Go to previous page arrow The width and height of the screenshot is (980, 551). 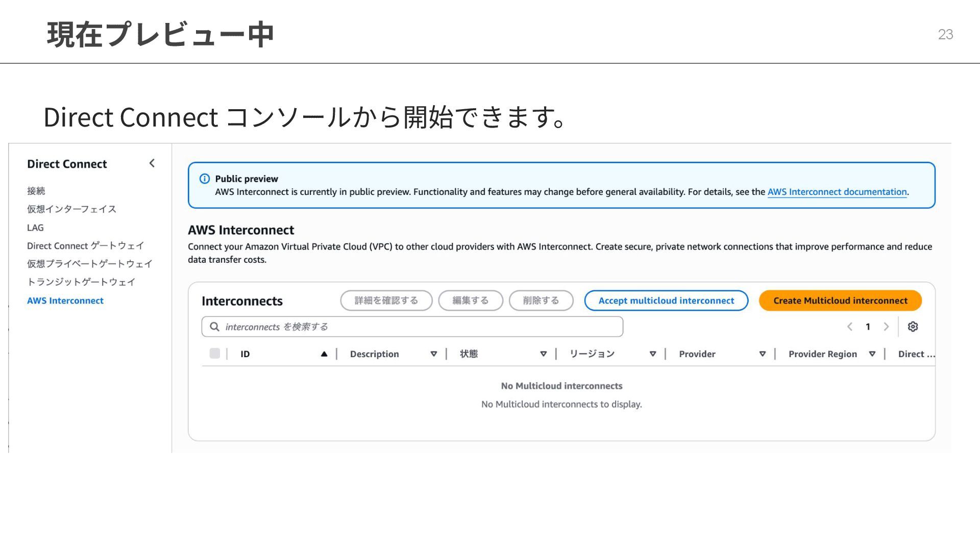tap(849, 327)
